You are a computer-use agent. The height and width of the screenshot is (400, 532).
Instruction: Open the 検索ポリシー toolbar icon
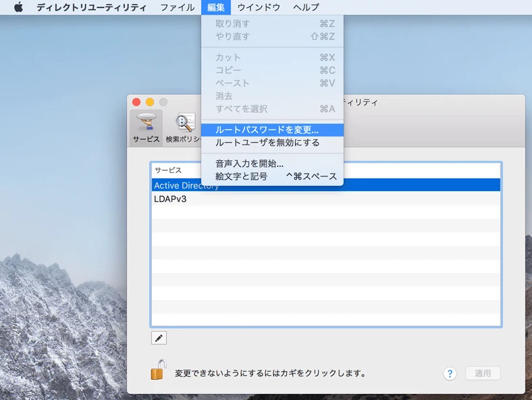182,128
